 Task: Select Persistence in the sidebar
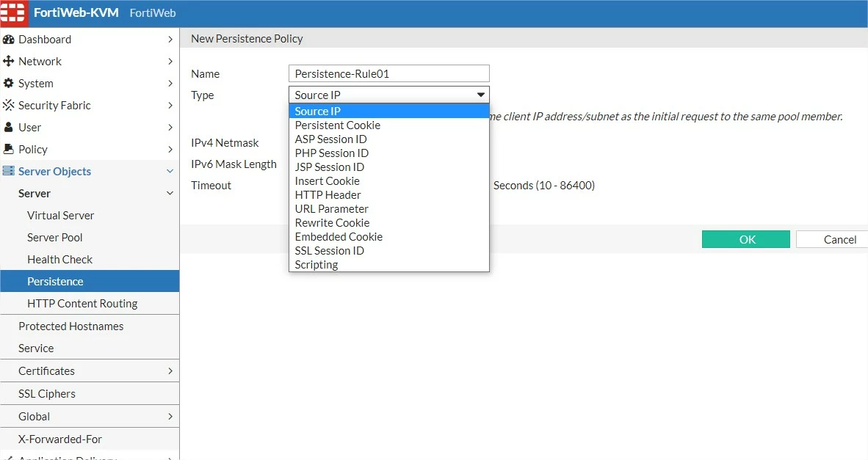[x=90, y=282]
